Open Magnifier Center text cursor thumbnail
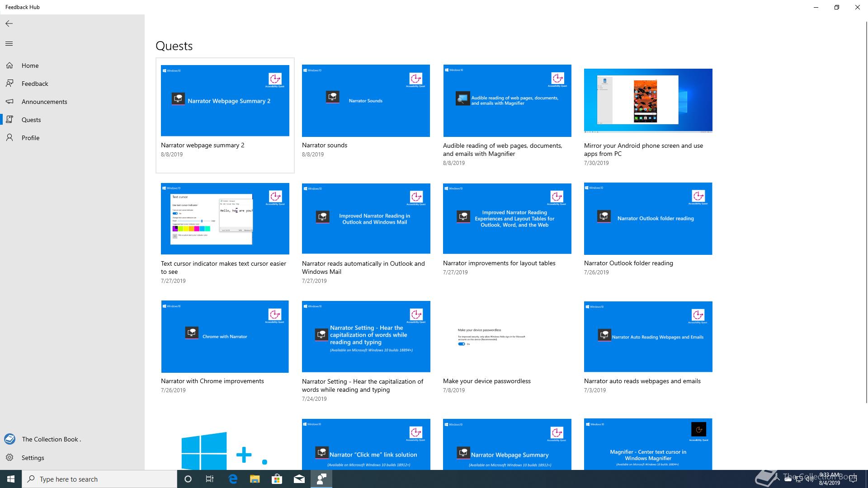Viewport: 868px width, 488px height. pyautogui.click(x=648, y=444)
